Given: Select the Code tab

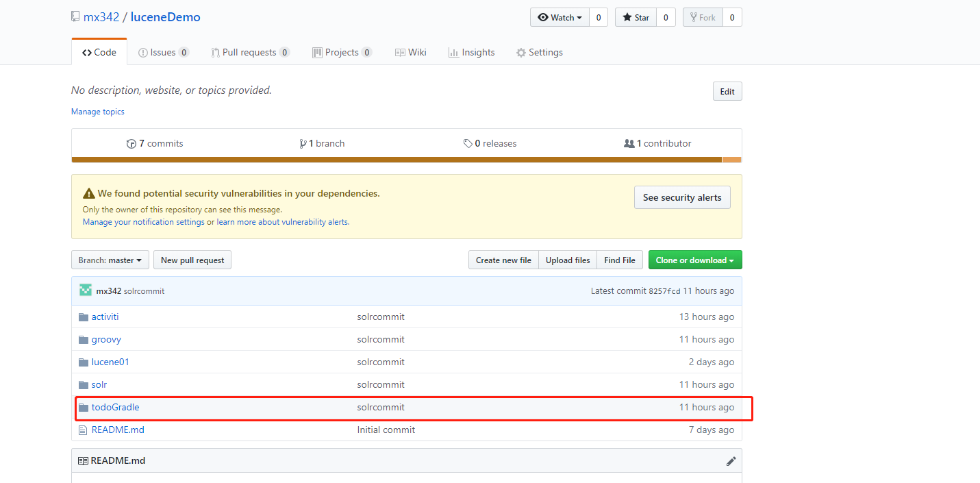Looking at the screenshot, I should pyautogui.click(x=99, y=52).
